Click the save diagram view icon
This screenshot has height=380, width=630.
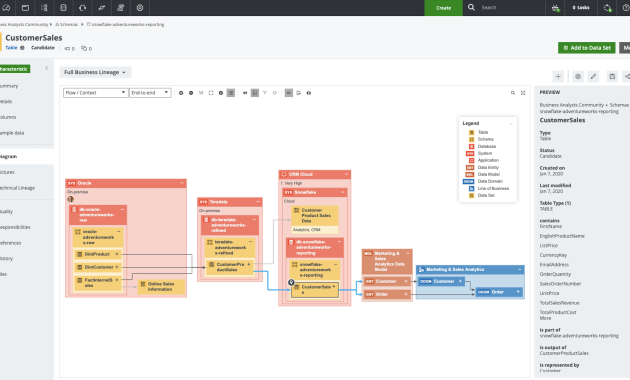coord(612,76)
